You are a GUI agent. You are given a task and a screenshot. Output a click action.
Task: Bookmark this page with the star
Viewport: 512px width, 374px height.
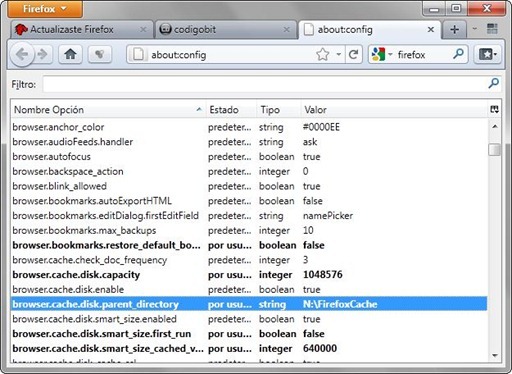tap(322, 54)
